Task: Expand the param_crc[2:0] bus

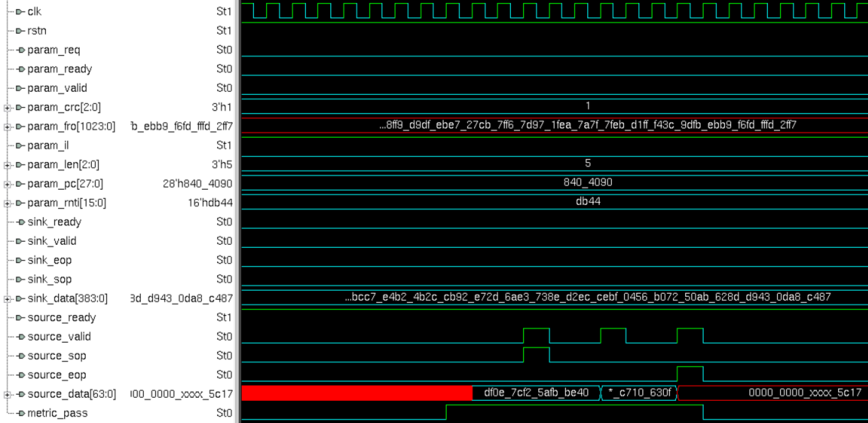Action: (7, 107)
